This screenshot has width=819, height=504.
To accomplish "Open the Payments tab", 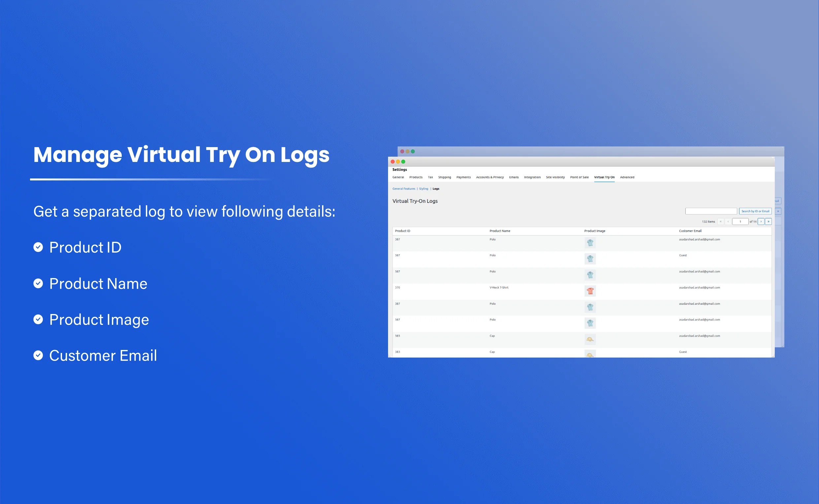I will (x=464, y=177).
